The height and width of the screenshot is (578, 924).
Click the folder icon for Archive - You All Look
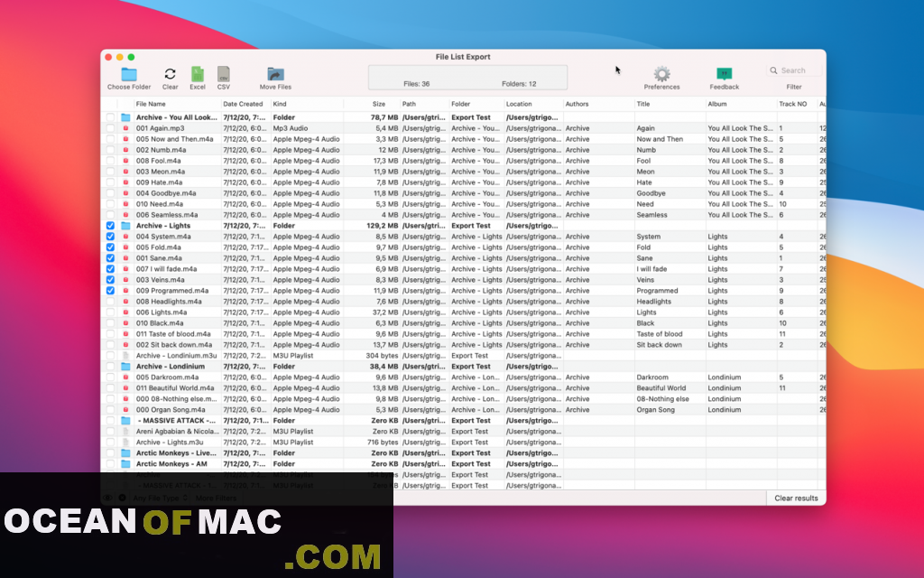pyautogui.click(x=125, y=117)
